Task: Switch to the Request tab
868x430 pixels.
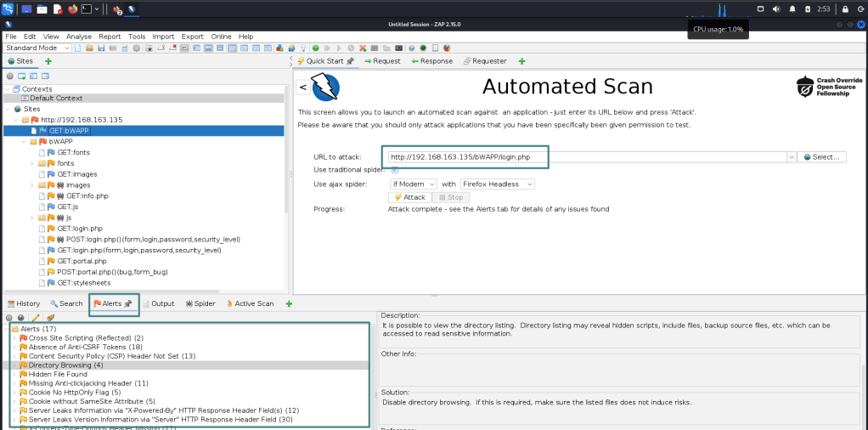Action: [382, 61]
